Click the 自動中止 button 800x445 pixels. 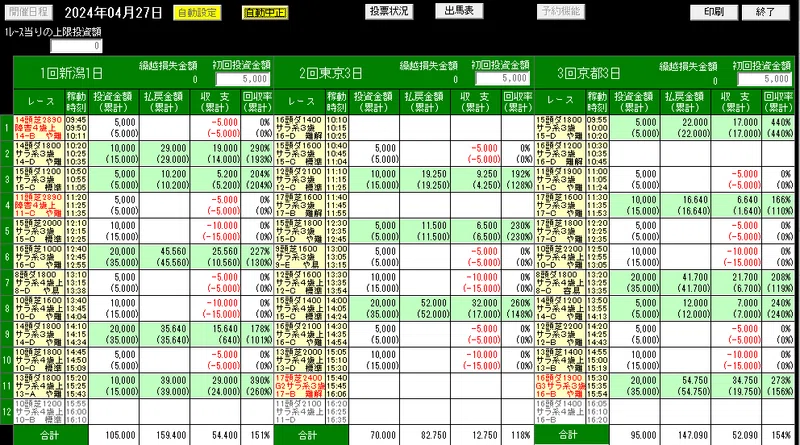265,13
